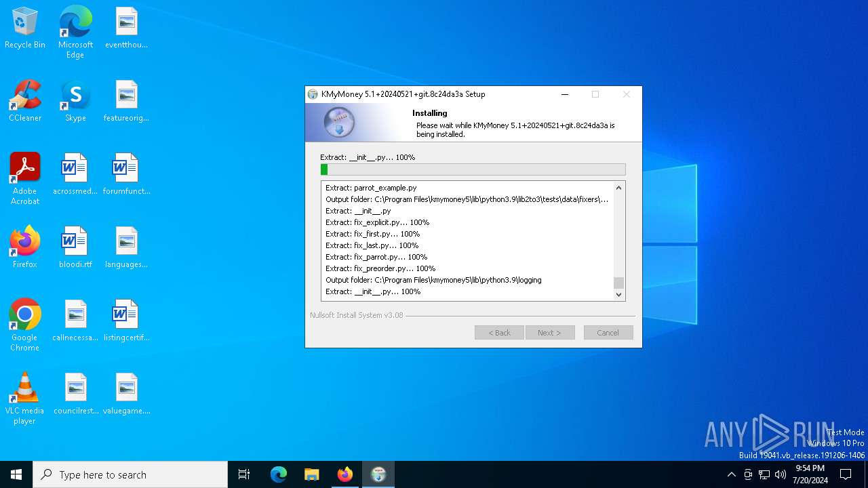Select the lib2to3 tests output folder line
868x488 pixels.
pos(467,199)
